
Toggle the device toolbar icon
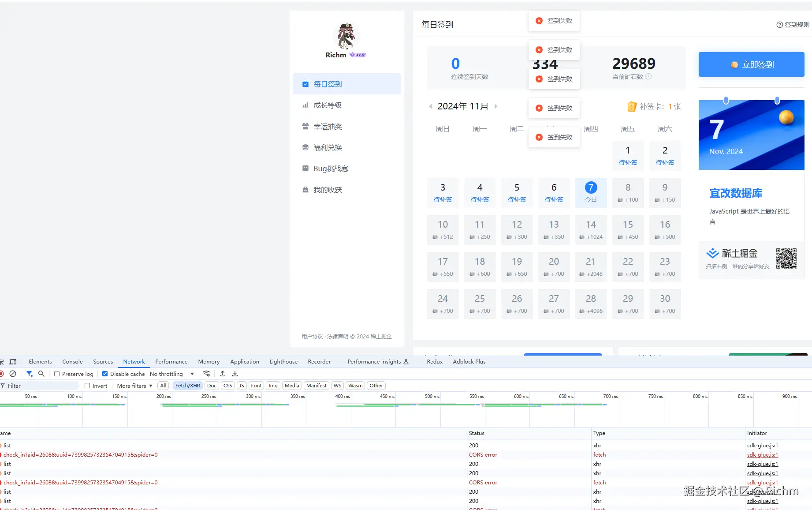pos(13,362)
